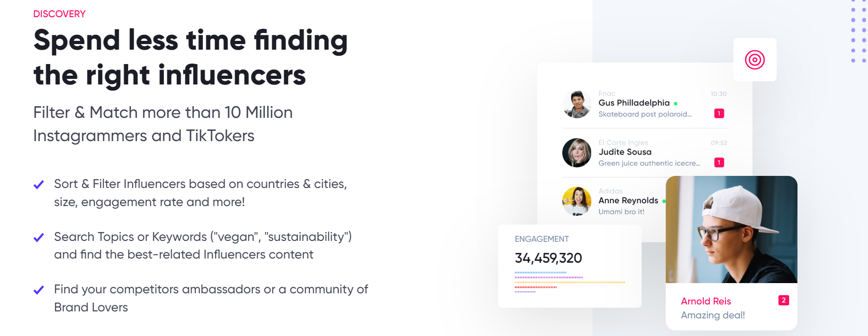Click the green online dot beside Gus Philladelphia

[675, 103]
